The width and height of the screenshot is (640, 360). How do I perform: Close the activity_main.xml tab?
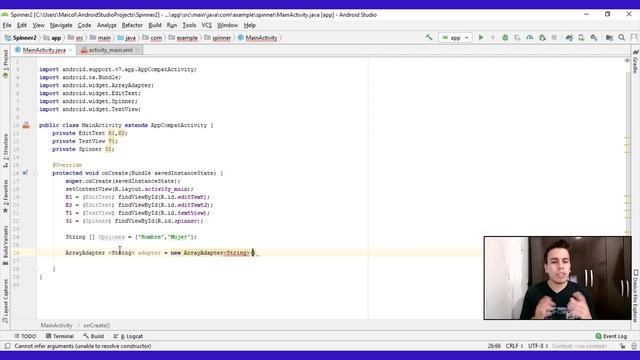[x=138, y=50]
